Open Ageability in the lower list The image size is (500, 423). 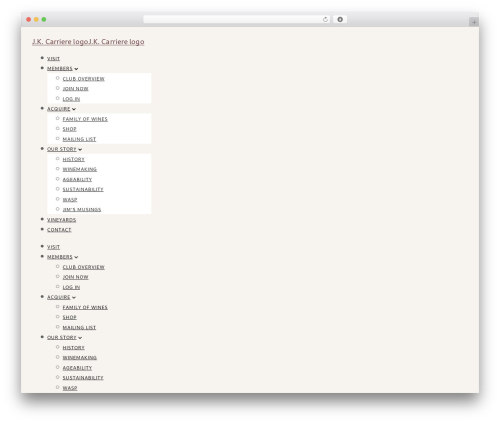(77, 368)
